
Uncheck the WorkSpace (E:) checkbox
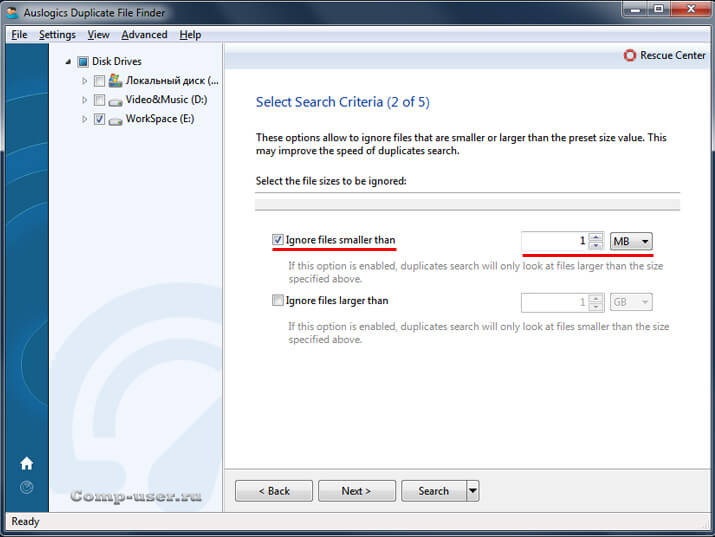(99, 119)
